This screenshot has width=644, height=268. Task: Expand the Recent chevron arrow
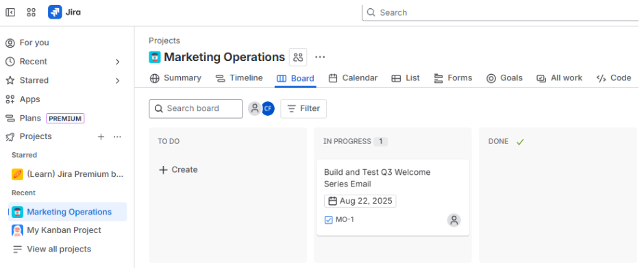(117, 62)
